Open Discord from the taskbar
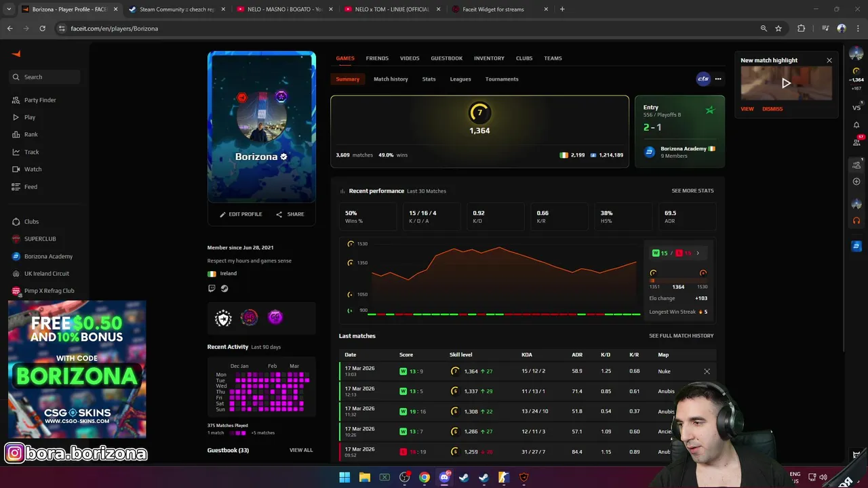 pyautogui.click(x=444, y=477)
